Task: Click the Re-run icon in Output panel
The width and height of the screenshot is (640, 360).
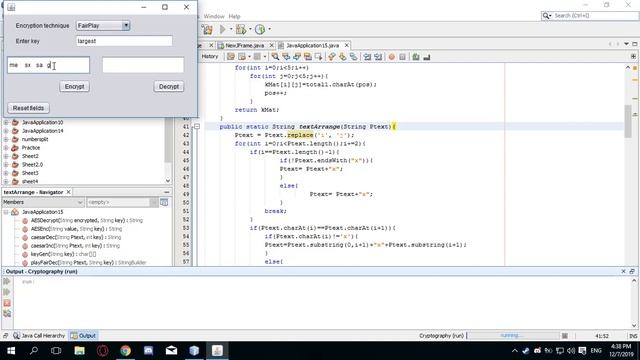Action: tap(7, 281)
